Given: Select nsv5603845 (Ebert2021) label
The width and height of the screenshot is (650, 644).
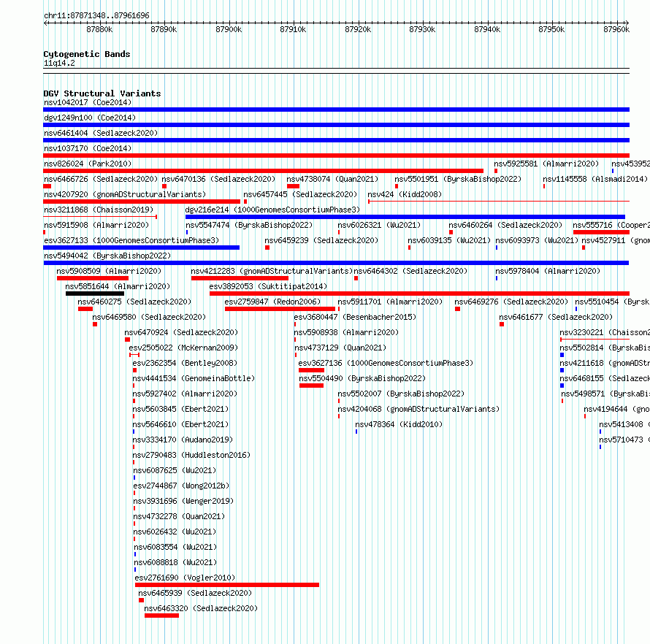Looking at the screenshot, I should pyautogui.click(x=180, y=409).
